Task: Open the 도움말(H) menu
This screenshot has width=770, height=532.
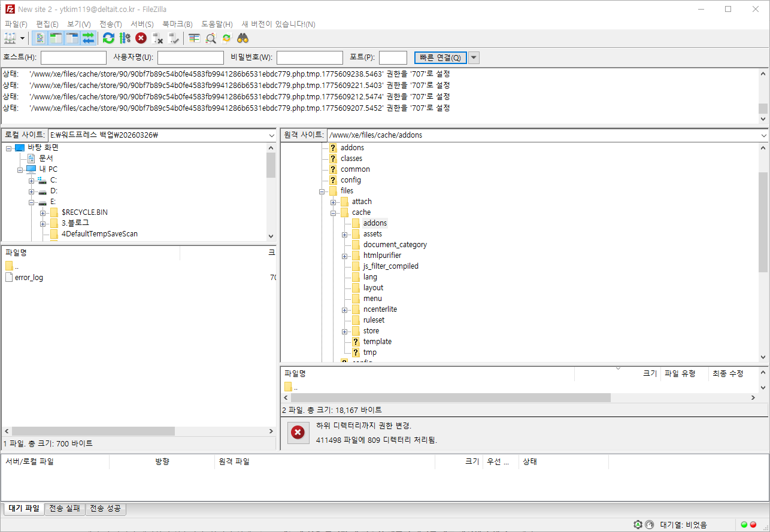Action: [x=217, y=24]
